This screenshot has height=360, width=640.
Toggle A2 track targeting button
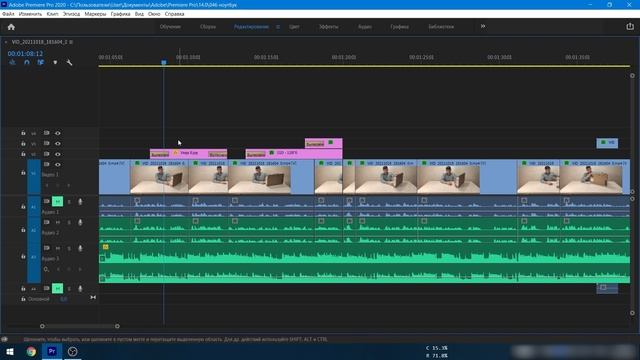point(33,230)
